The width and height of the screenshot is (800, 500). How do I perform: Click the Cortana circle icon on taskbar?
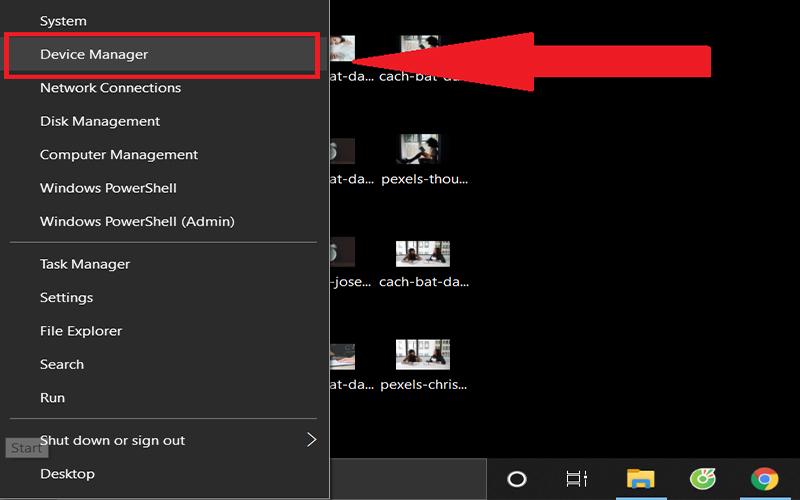click(x=517, y=479)
